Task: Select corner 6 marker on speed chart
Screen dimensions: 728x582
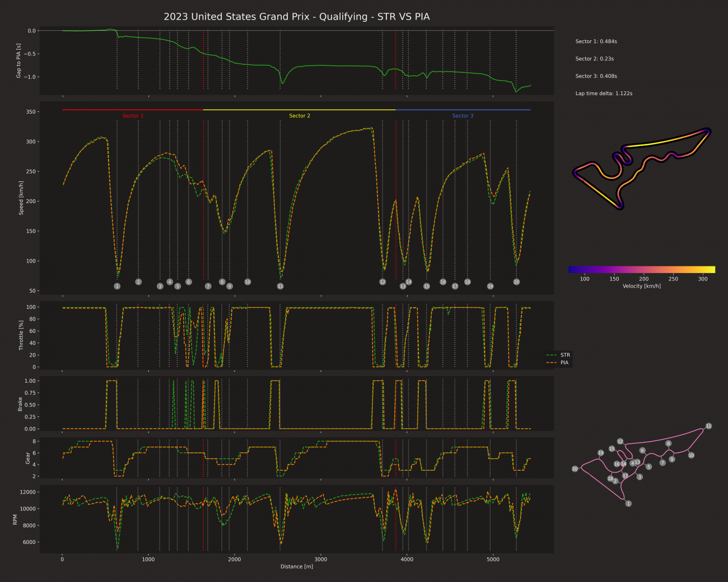Action: tap(189, 282)
